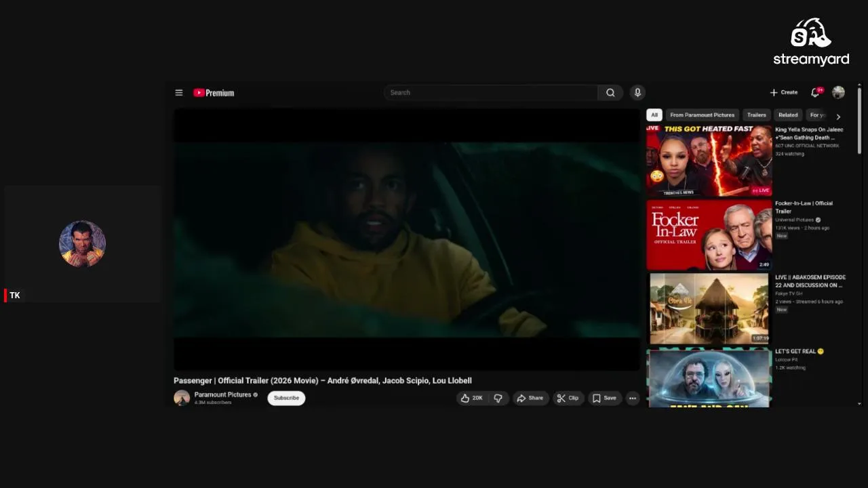Open the Paramount Pictures channel name link
The height and width of the screenshot is (488, 868).
click(223, 394)
